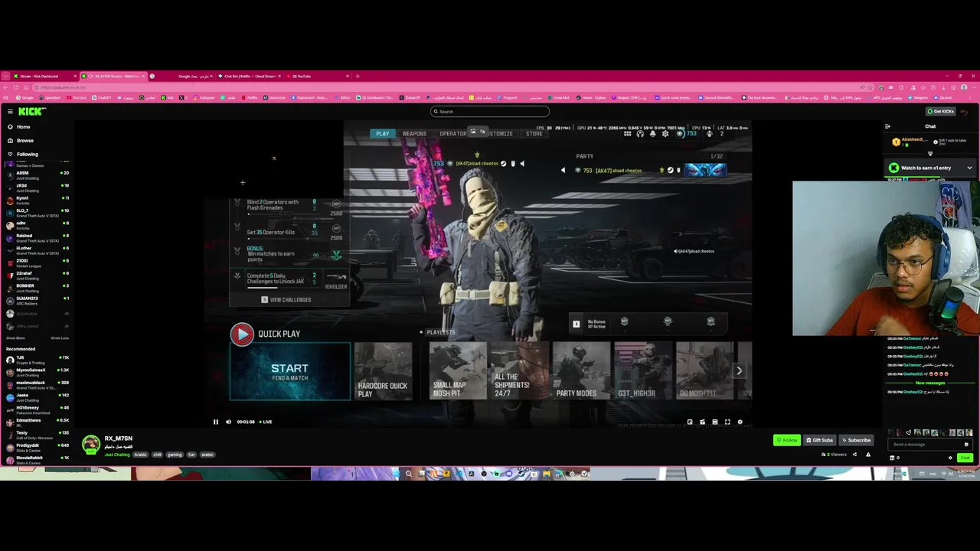Switch to Chat Bot Botrix tab
This screenshot has width=980, height=551.
pyautogui.click(x=249, y=76)
